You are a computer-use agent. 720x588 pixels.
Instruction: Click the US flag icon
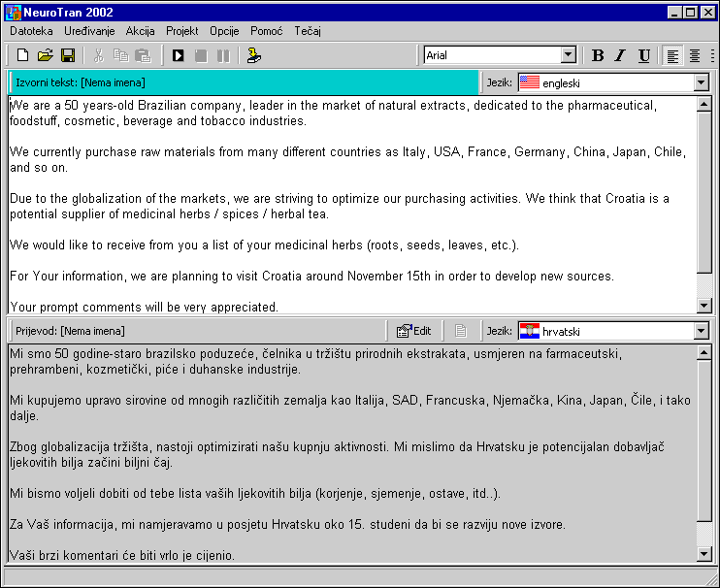click(x=530, y=82)
